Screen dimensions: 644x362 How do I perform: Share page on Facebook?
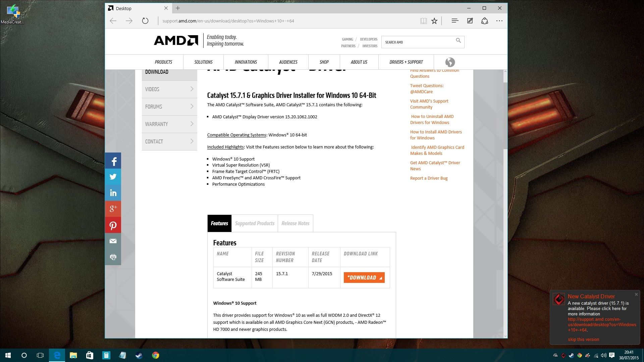click(113, 161)
